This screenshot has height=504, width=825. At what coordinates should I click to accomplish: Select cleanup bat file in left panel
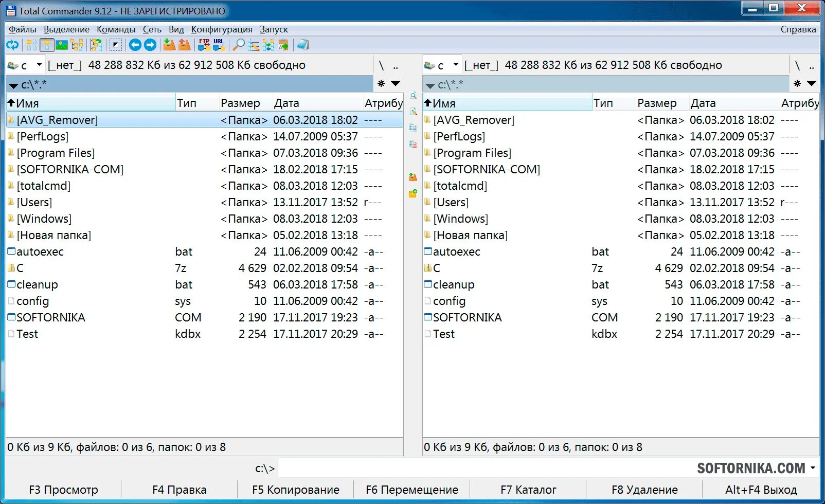coord(205,284)
